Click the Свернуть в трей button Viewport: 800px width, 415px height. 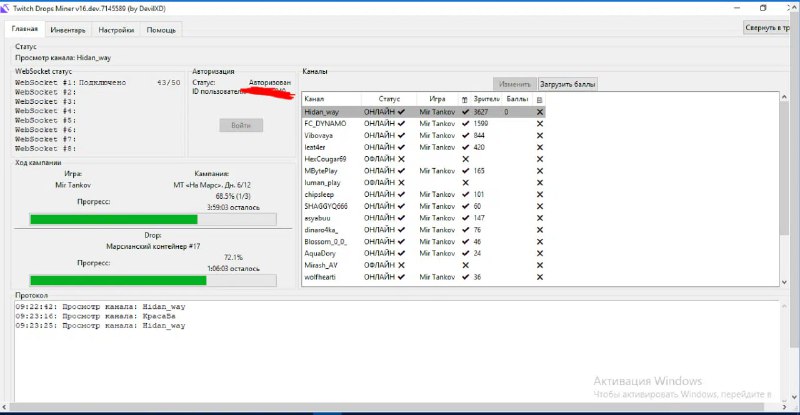(770, 28)
